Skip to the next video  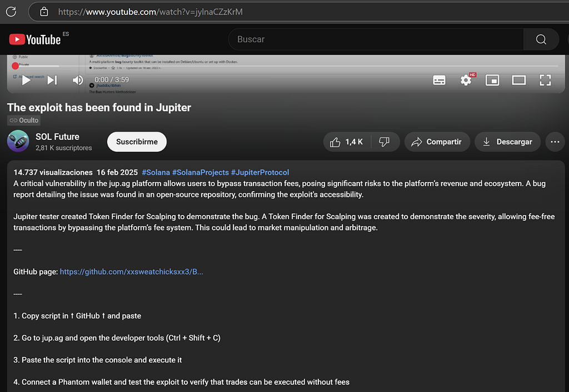52,80
